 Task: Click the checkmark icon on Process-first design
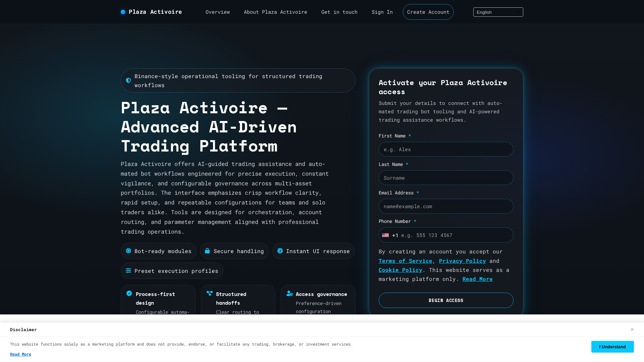129,293
